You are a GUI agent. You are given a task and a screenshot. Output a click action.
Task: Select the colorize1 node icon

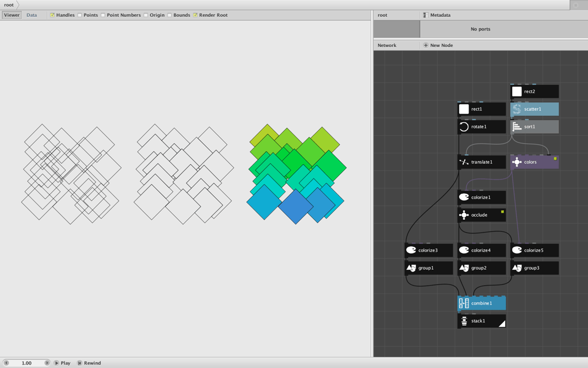point(464,197)
